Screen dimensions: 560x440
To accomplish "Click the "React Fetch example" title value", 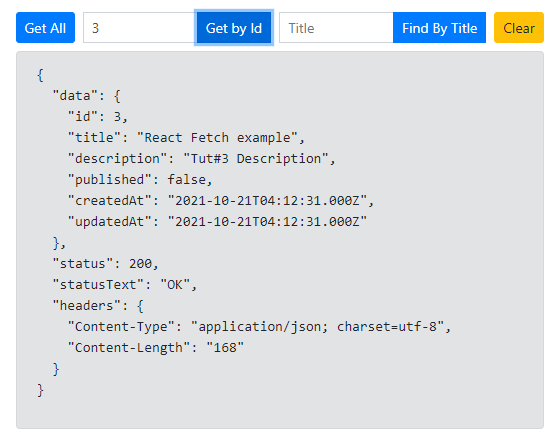I will point(217,138).
